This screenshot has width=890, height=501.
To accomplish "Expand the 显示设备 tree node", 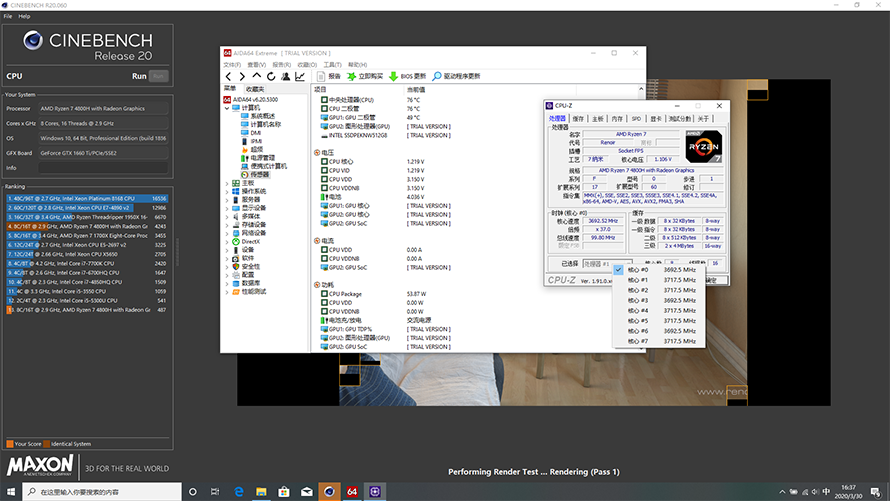I will pyautogui.click(x=227, y=208).
